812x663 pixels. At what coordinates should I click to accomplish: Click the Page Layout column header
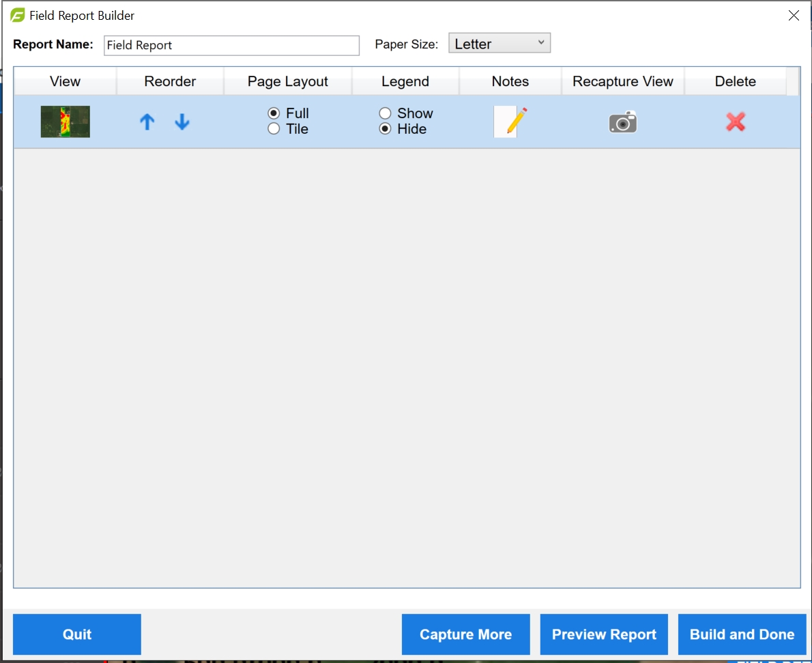pyautogui.click(x=288, y=81)
